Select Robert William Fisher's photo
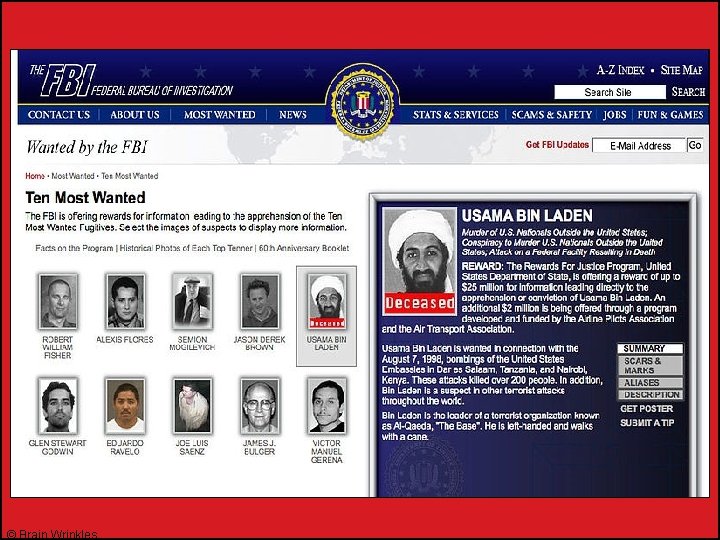This screenshot has height=540, width=720. [58, 301]
